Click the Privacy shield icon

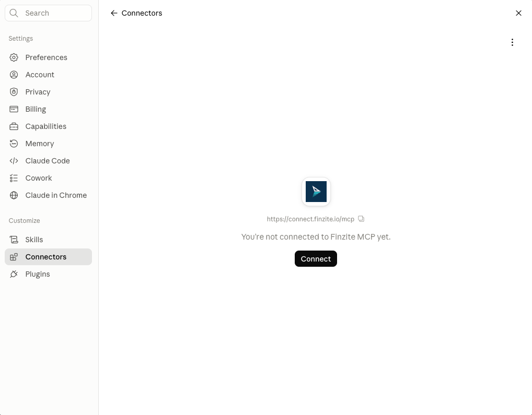[x=14, y=92]
